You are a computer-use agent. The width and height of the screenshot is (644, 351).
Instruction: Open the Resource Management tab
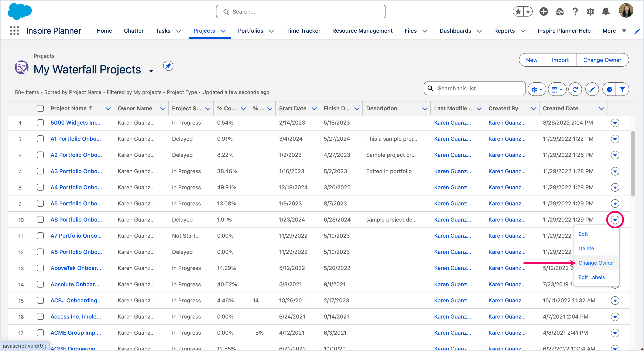(x=362, y=31)
